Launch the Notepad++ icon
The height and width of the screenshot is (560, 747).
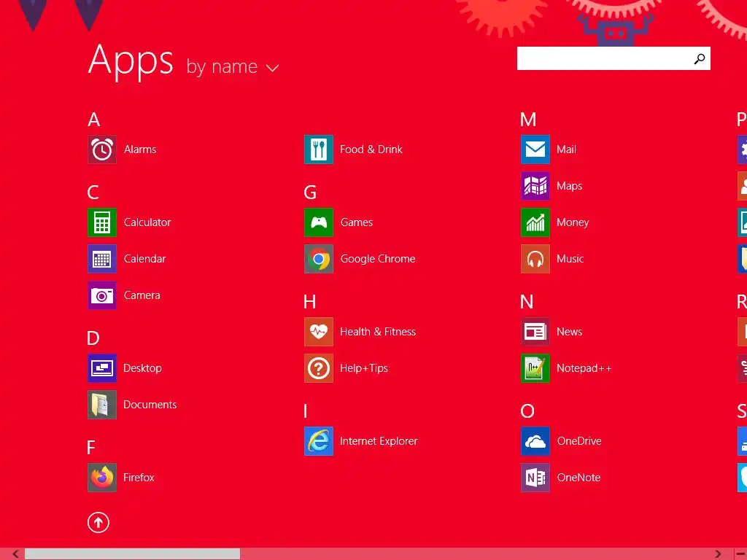click(535, 368)
